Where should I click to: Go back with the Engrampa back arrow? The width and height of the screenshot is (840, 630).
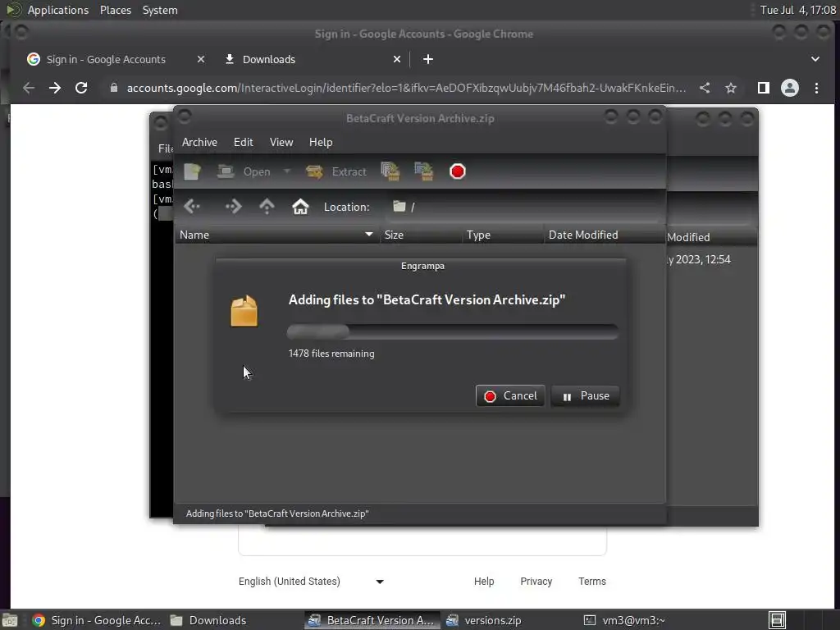(x=192, y=207)
